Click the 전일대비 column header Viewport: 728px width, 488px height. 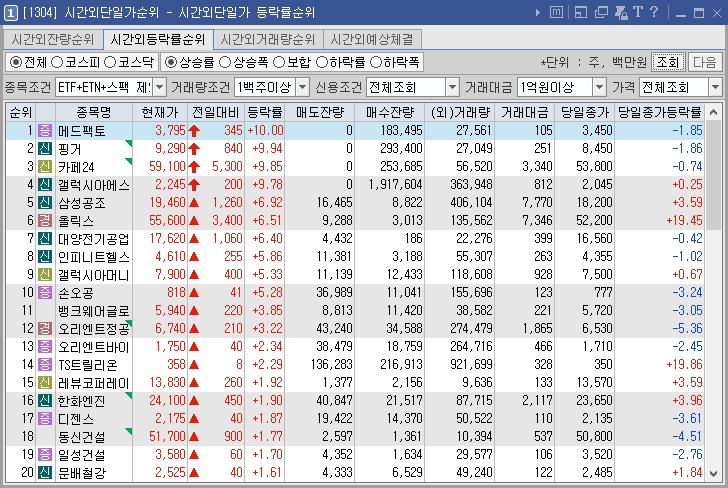point(215,112)
